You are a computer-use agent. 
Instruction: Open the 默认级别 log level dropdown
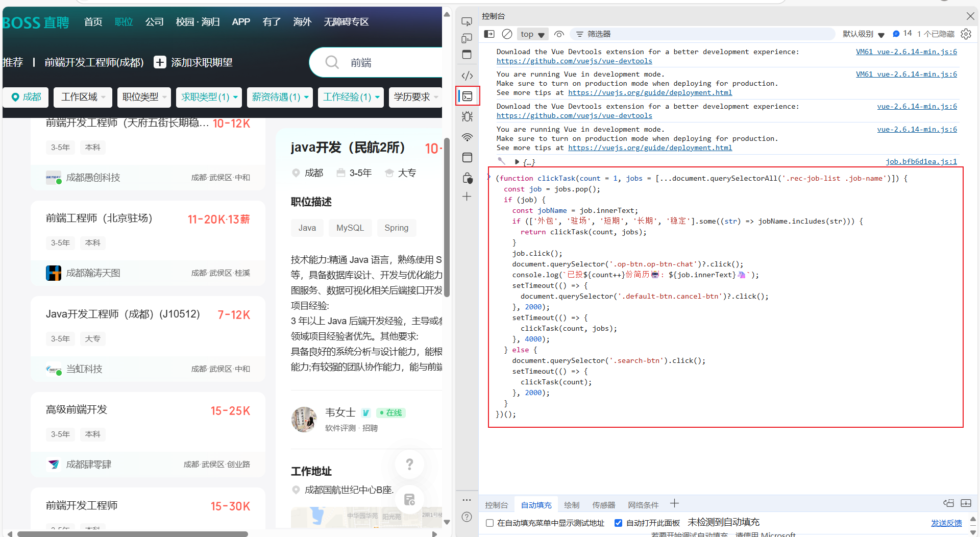[x=863, y=34]
